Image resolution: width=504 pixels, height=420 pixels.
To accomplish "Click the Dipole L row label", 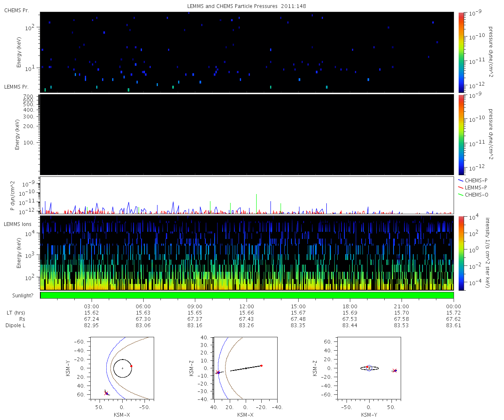I will pos(16,325).
